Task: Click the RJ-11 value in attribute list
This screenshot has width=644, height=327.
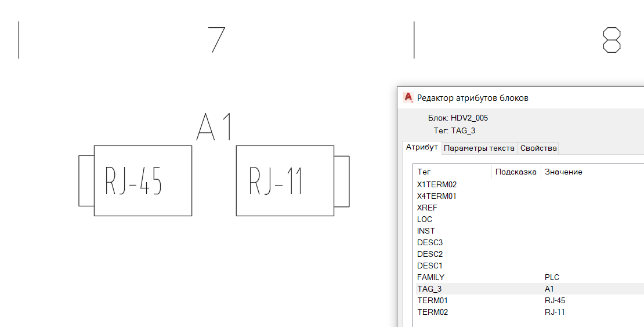Action: 555,313
